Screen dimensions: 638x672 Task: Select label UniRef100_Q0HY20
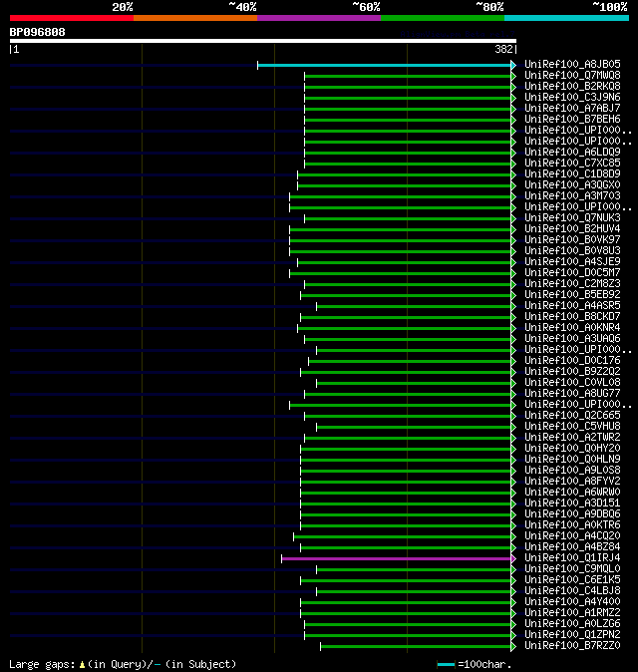pyautogui.click(x=572, y=449)
